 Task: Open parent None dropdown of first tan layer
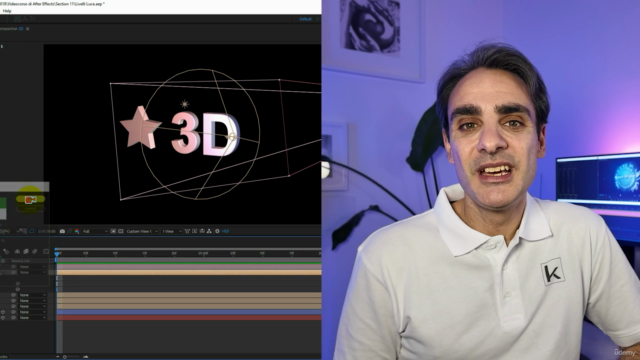[32, 295]
